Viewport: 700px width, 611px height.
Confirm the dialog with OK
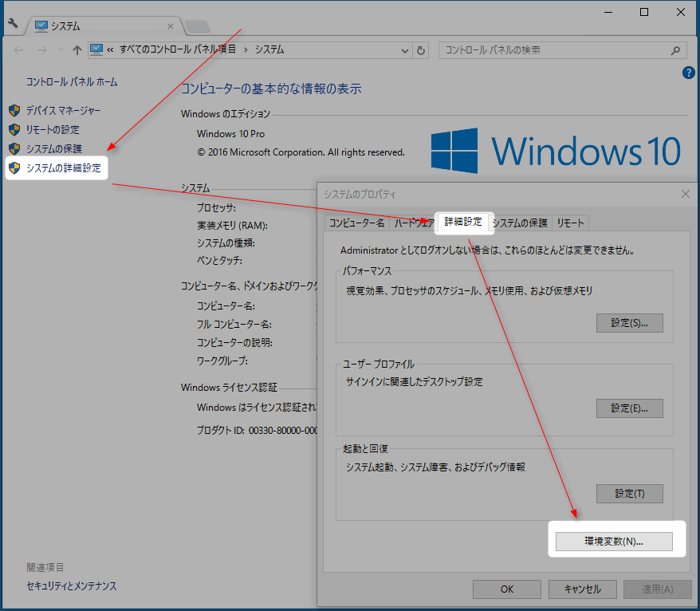pos(507,589)
